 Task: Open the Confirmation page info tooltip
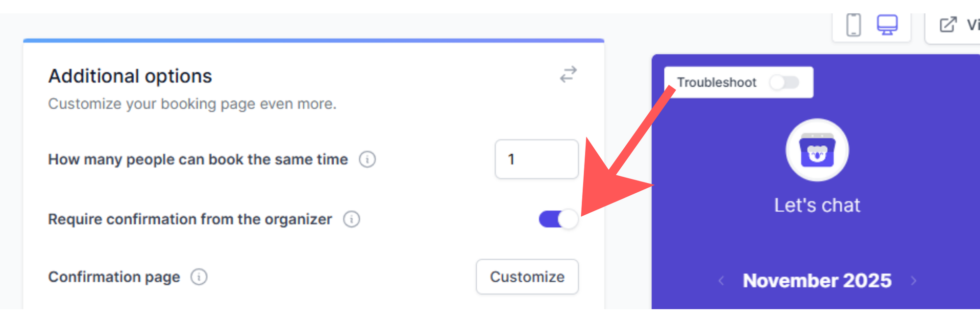(198, 277)
